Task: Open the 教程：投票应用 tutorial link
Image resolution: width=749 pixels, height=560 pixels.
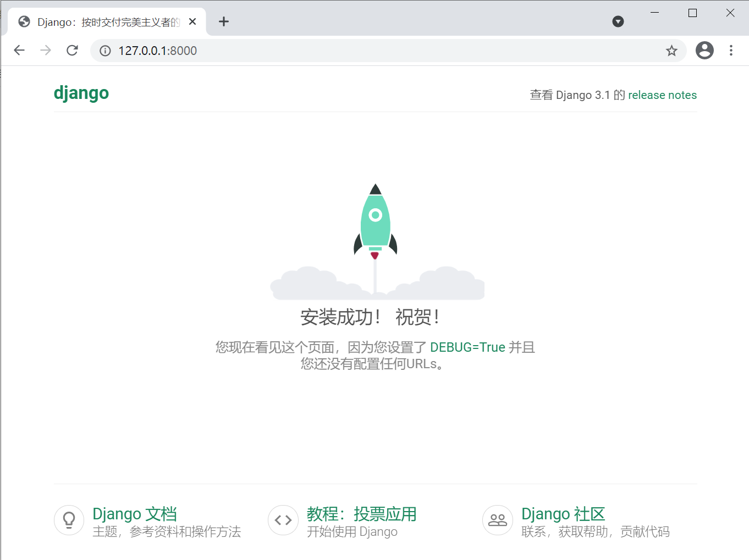Action: 361,514
